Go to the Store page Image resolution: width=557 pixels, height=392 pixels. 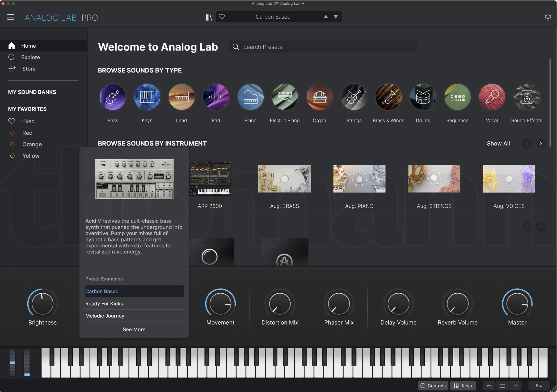[29, 69]
